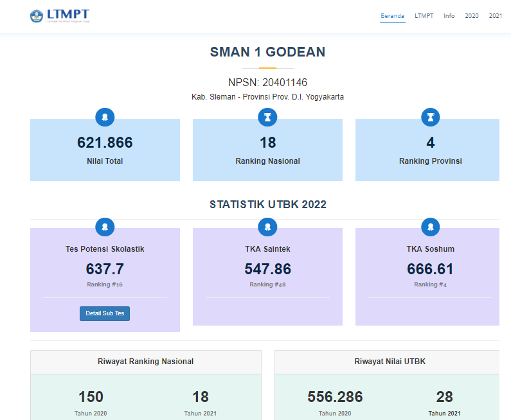511x420 pixels.
Task: Click the 637.7 score value
Action: pyautogui.click(x=105, y=269)
